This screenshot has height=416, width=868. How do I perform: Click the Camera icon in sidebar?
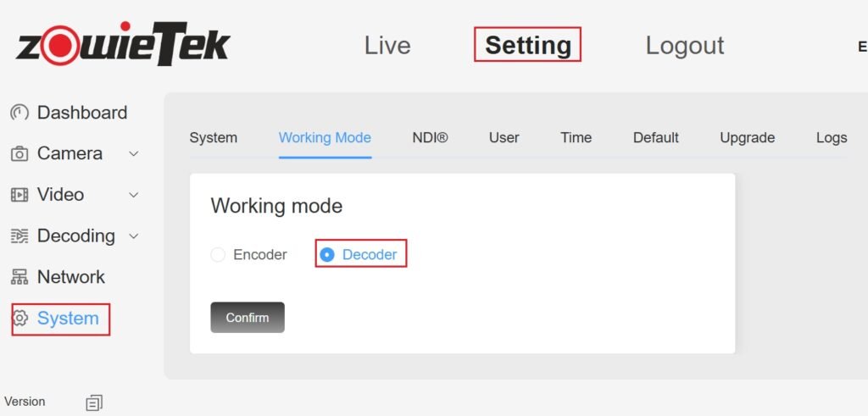point(19,154)
